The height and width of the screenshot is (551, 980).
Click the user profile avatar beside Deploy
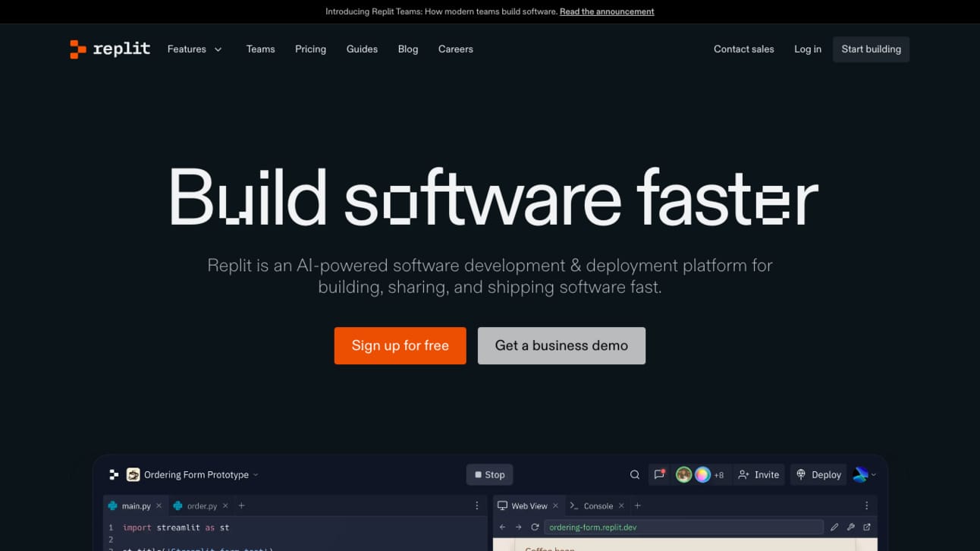860,475
